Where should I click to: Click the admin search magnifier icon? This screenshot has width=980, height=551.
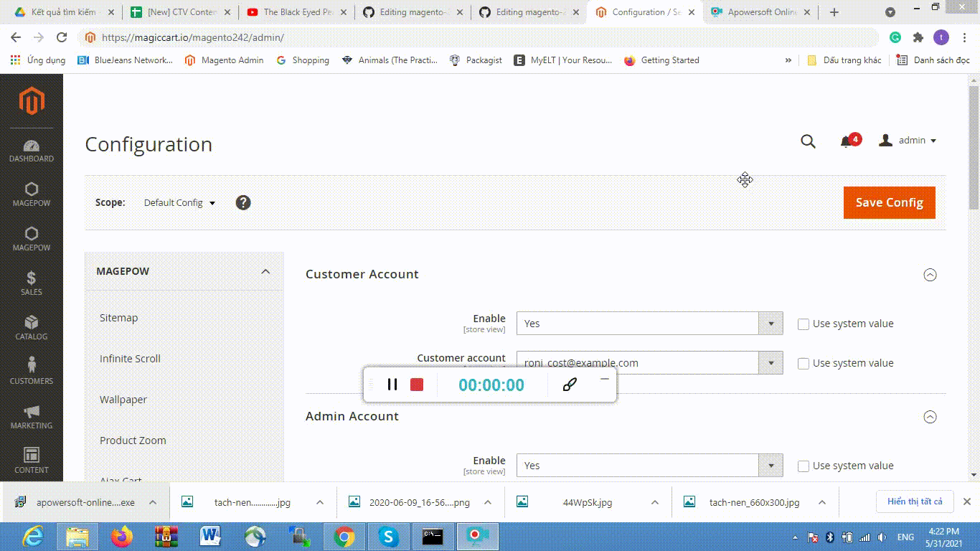[x=808, y=141]
